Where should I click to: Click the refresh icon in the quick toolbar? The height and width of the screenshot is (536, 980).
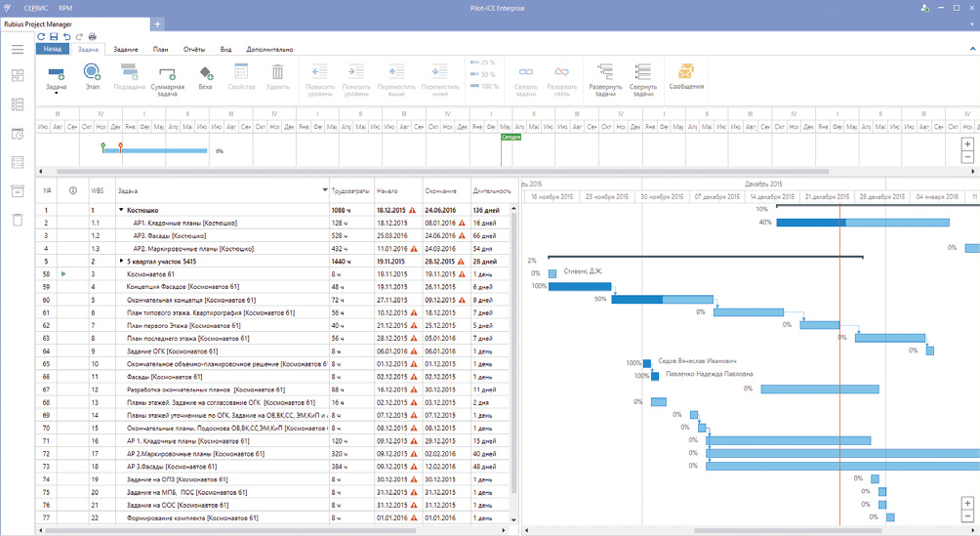click(41, 37)
